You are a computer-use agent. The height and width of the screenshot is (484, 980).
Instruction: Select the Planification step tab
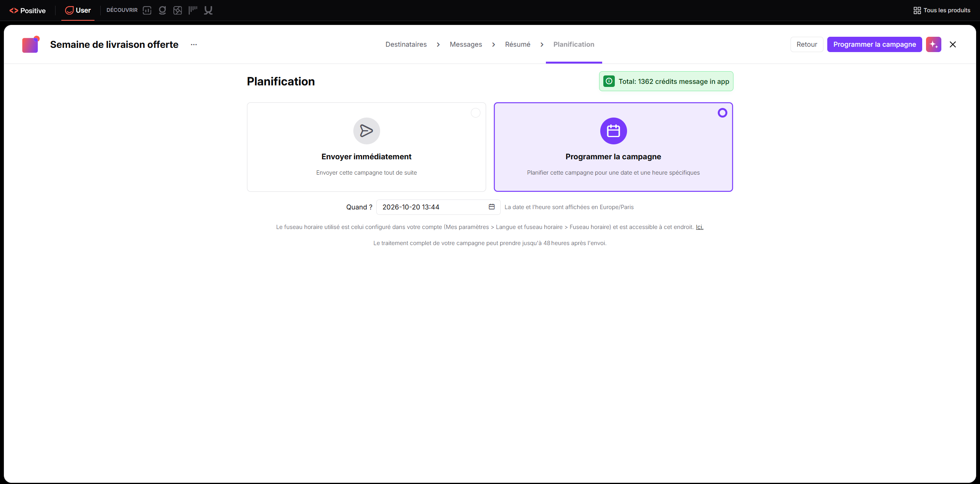pyautogui.click(x=574, y=44)
